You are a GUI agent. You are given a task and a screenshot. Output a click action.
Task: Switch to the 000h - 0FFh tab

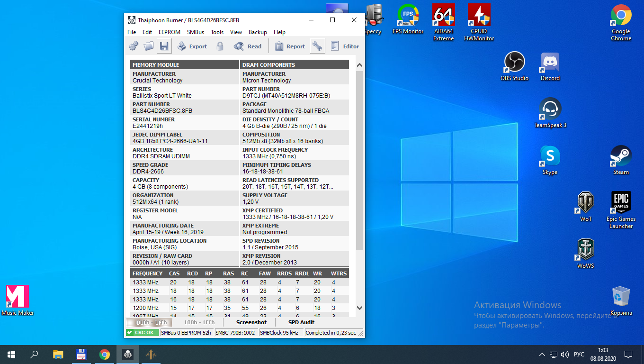[149, 322]
